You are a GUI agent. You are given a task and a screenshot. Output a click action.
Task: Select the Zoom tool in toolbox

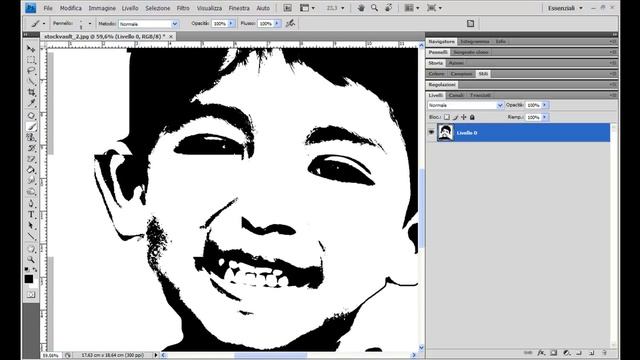pos(31,260)
